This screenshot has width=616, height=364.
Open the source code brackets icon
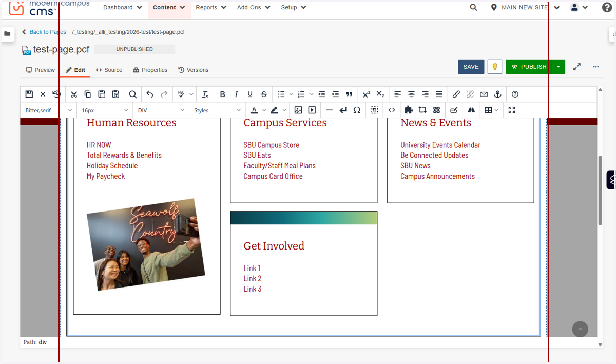[x=392, y=110]
